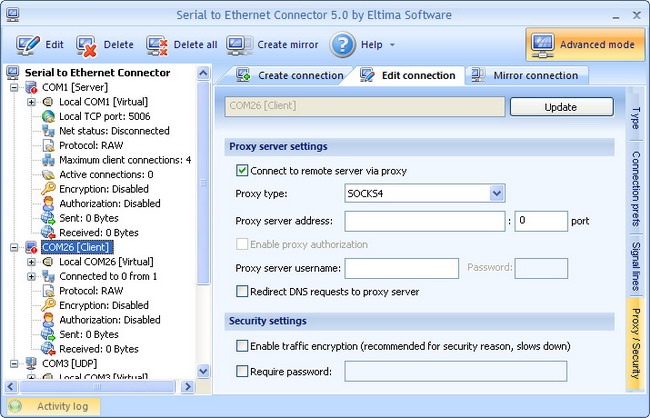
Task: Open the Help dropdown arrow
Action: [392, 45]
